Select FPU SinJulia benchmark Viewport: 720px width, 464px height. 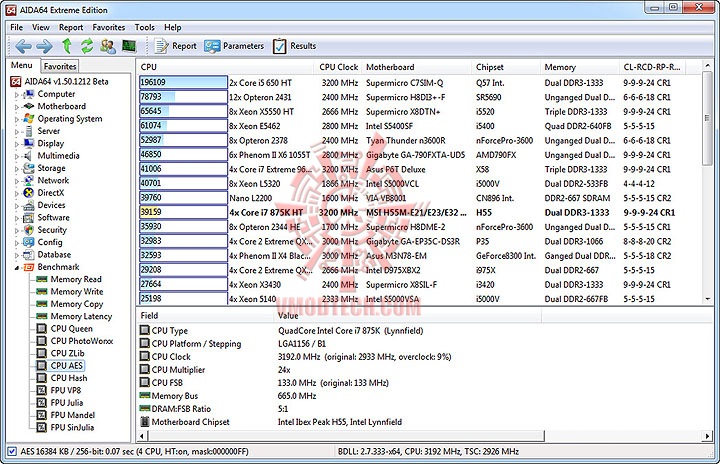tap(72, 428)
